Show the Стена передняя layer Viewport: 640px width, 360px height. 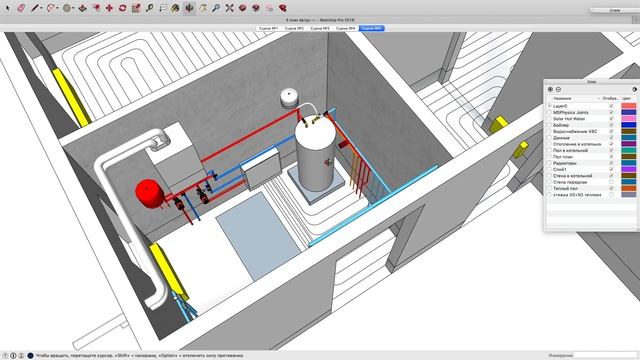pyautogui.click(x=611, y=182)
